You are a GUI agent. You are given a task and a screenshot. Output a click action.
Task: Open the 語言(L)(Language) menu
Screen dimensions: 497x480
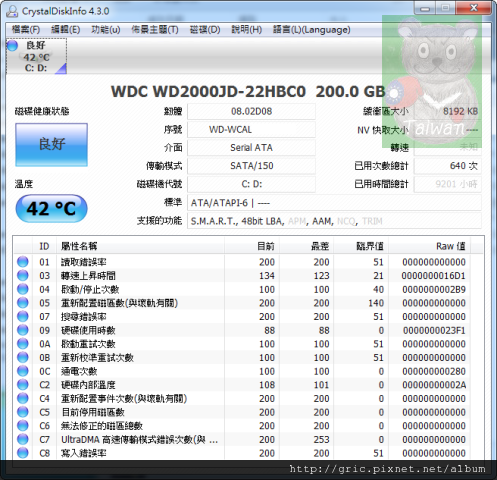312,30
